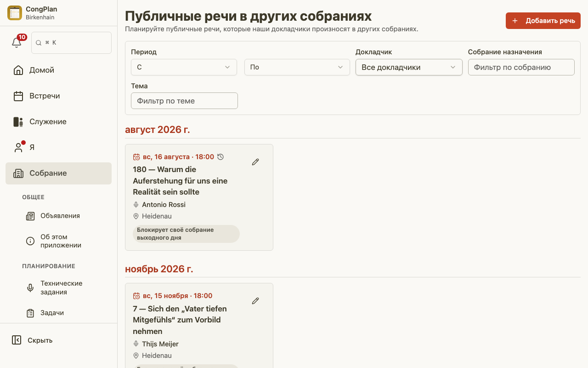Click the talk title 180 — Warum die Auferstehung
This screenshot has width=588, height=368.
coord(180,181)
